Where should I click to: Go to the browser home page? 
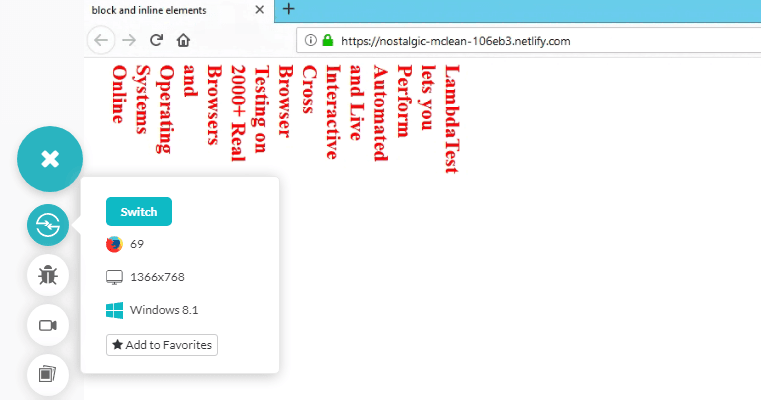tap(183, 40)
